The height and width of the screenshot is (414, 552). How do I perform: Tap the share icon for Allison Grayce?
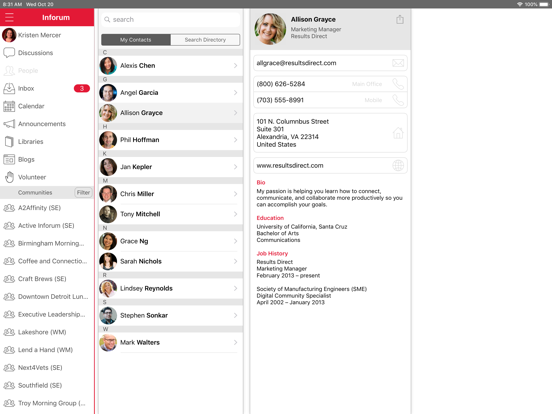coord(400,19)
